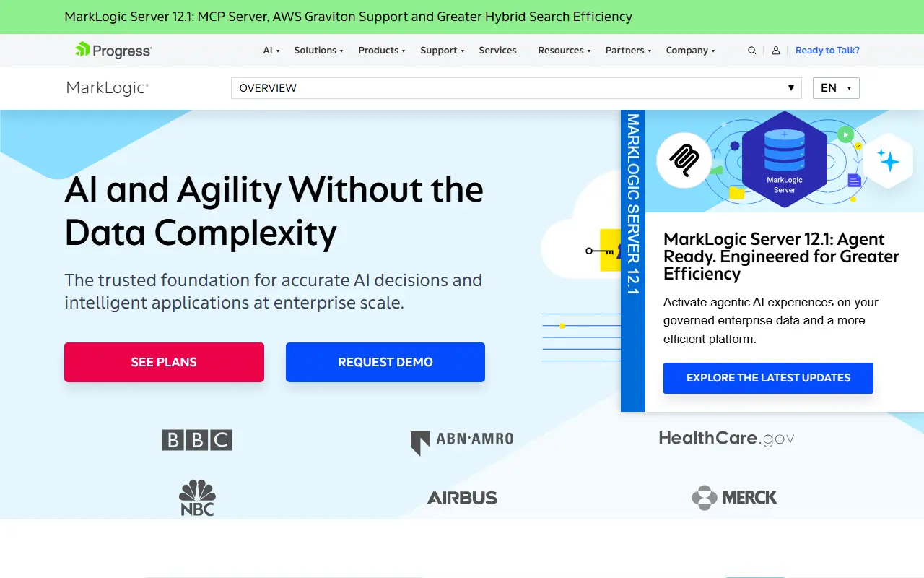The image size is (924, 578).
Task: Click the vertical MARKLOGIC SERVER 12.1 blue strip
Action: [633, 261]
